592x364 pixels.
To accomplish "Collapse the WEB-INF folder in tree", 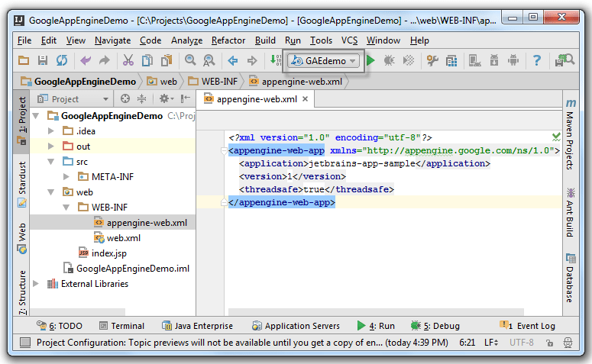I will click(66, 207).
